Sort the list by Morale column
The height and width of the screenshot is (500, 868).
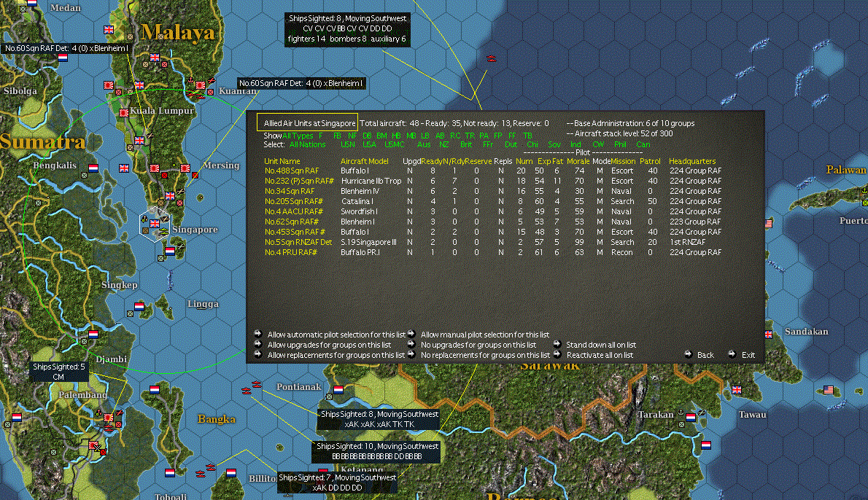(x=578, y=161)
